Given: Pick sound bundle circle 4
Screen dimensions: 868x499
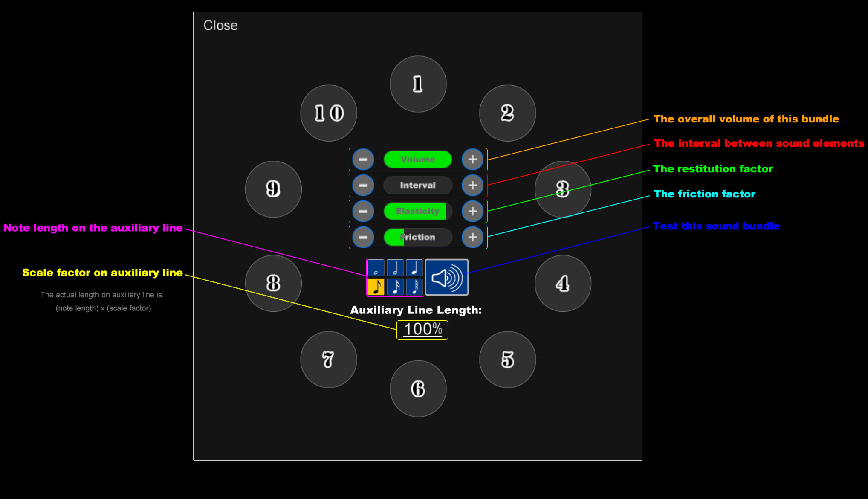Looking at the screenshot, I should tap(563, 283).
